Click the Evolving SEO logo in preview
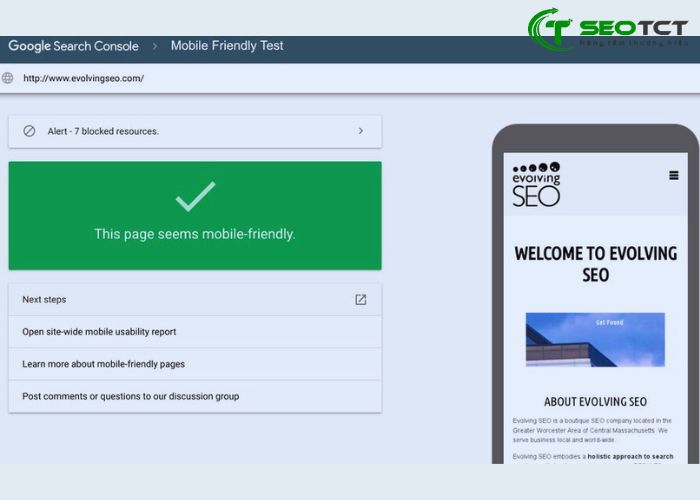 [536, 184]
